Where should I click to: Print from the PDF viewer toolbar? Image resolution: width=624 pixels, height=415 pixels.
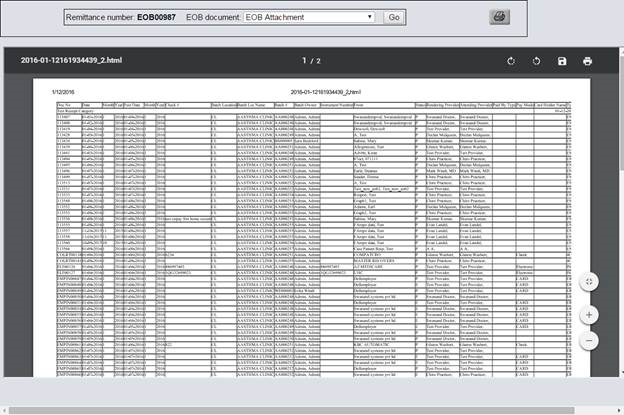[587, 61]
